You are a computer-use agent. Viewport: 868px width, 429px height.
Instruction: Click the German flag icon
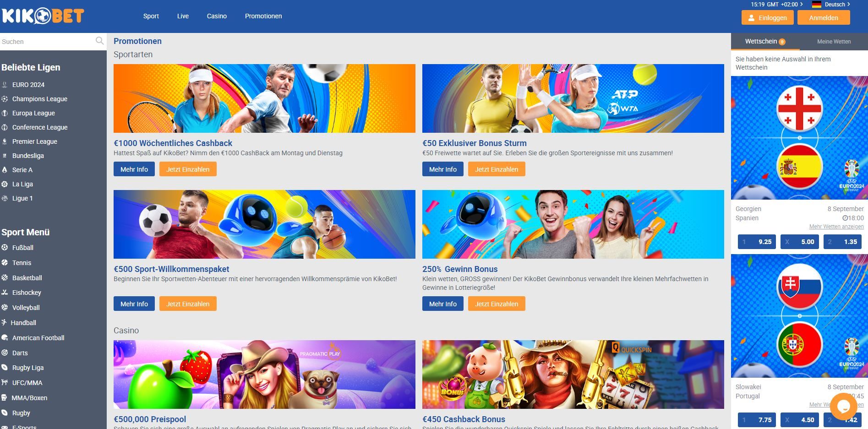(x=816, y=5)
